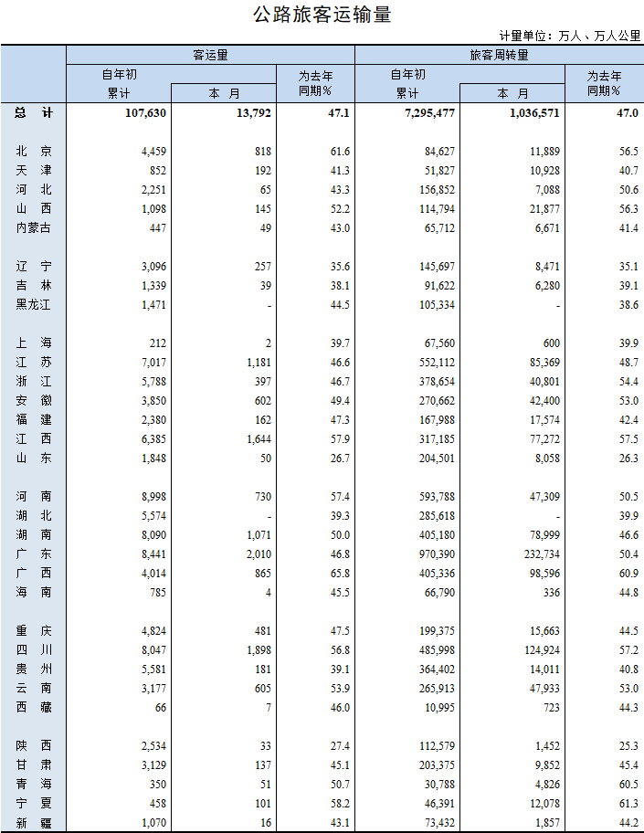The image size is (644, 833).
Task: Click the 辽宁 value 145,697
Action: coord(437,266)
